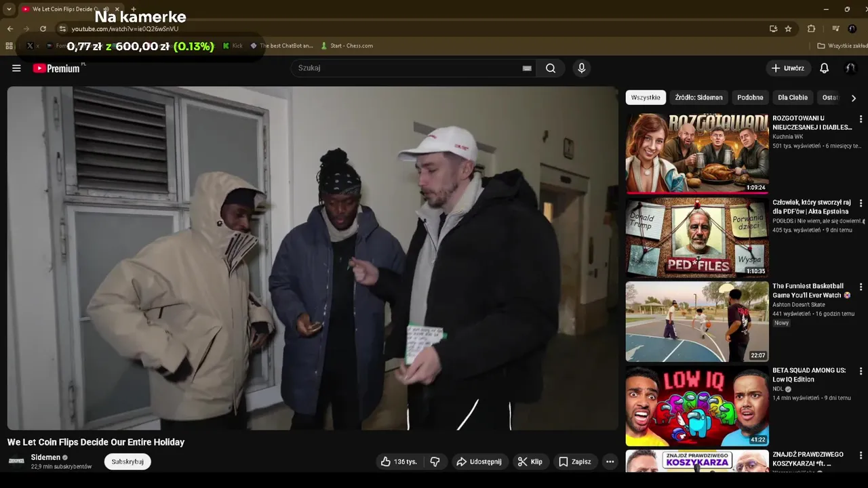Bookmark this page with star icon
Image resolution: width=868 pixels, height=488 pixels.
(x=788, y=28)
